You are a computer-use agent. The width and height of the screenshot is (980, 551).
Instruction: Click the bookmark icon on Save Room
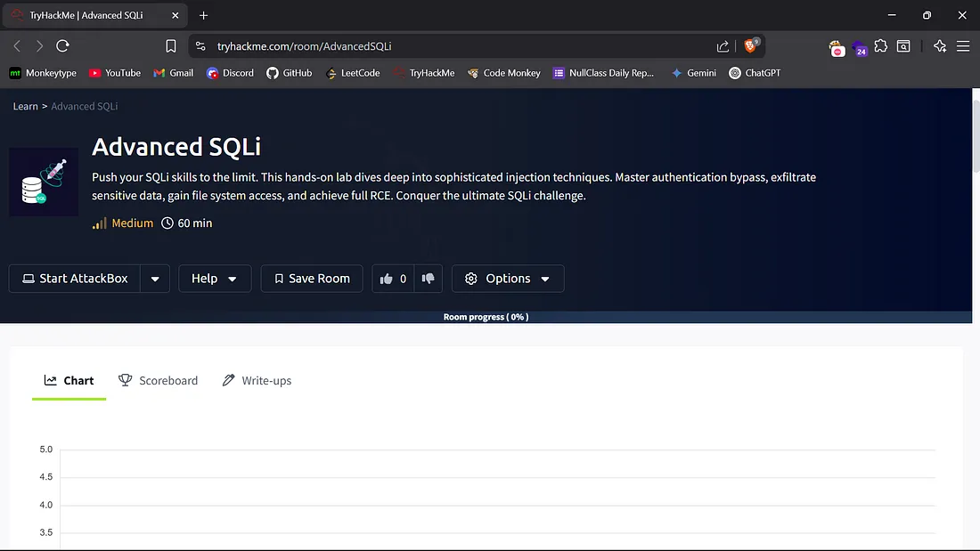coord(279,278)
